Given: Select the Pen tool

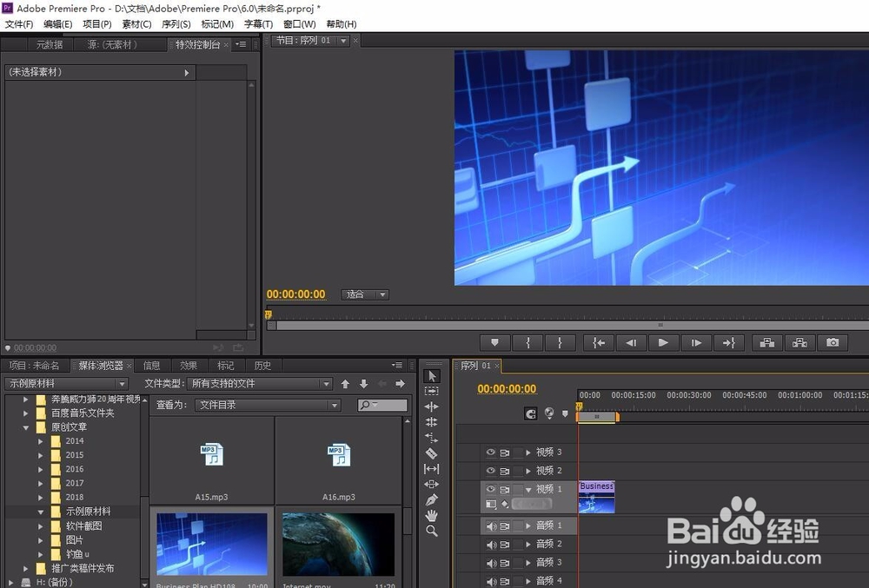Looking at the screenshot, I should click(x=432, y=500).
